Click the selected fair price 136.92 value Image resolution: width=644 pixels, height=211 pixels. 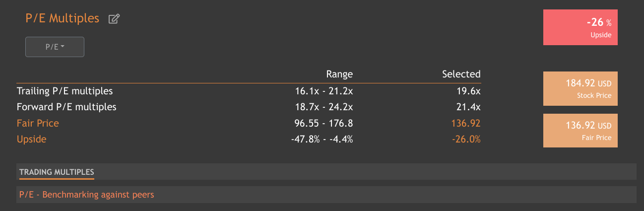pos(466,123)
